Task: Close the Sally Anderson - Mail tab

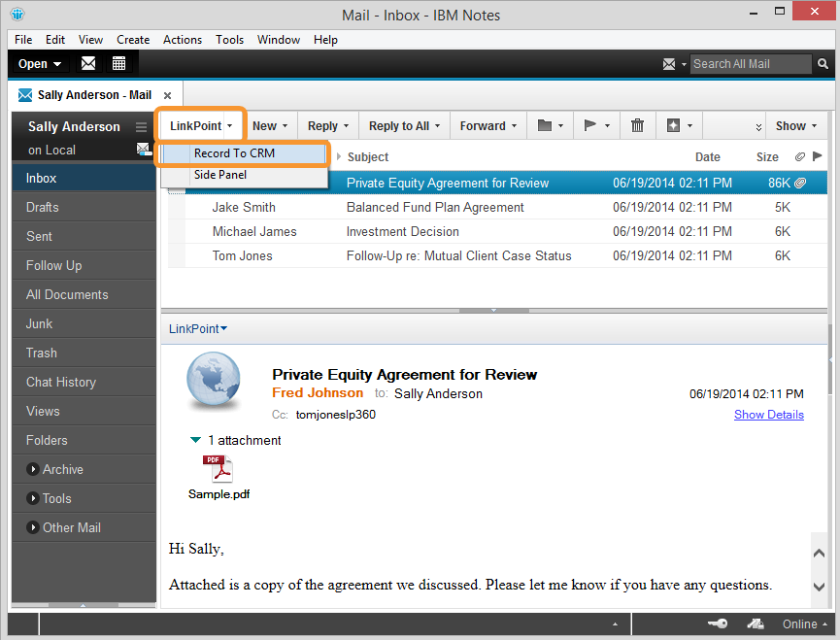Action: (x=168, y=95)
